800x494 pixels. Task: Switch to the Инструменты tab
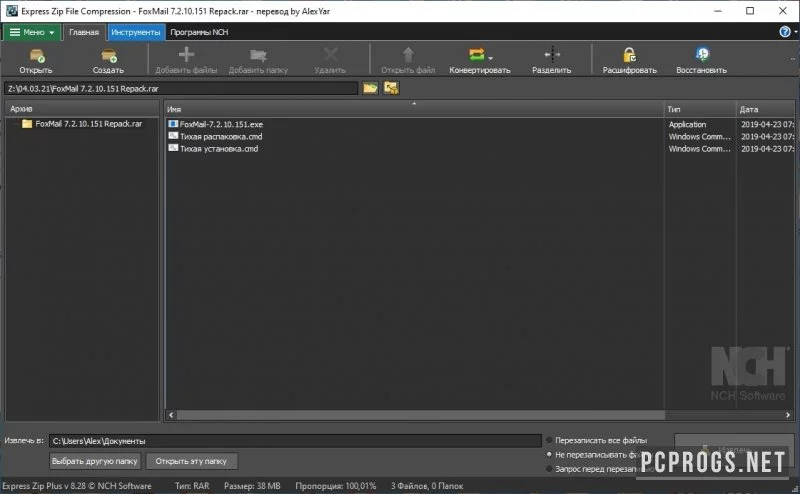(136, 32)
